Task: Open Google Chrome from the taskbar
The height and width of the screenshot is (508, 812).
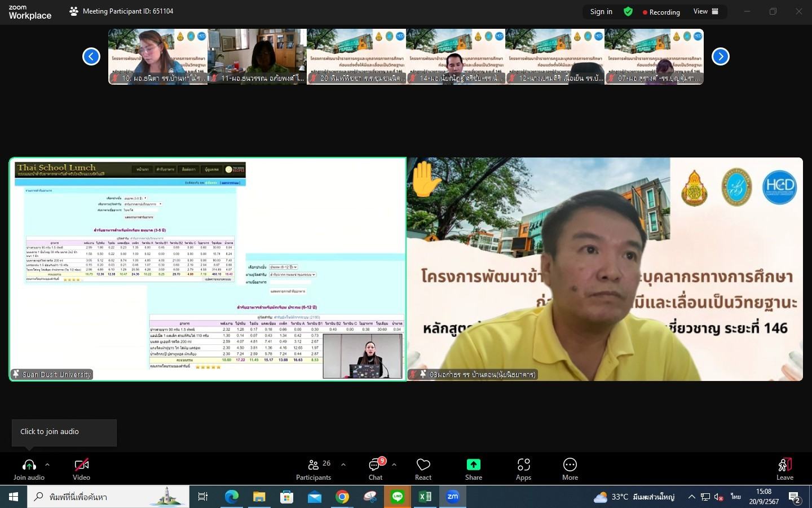Action: 342,497
